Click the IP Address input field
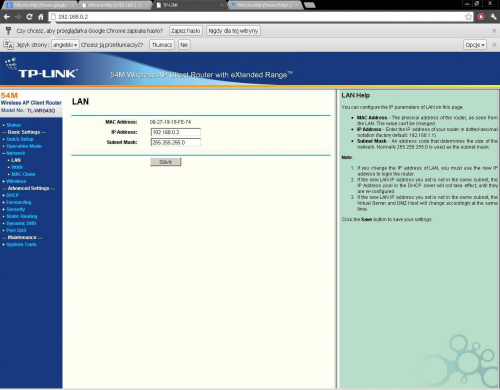This screenshot has width=500, height=390. coord(176,132)
